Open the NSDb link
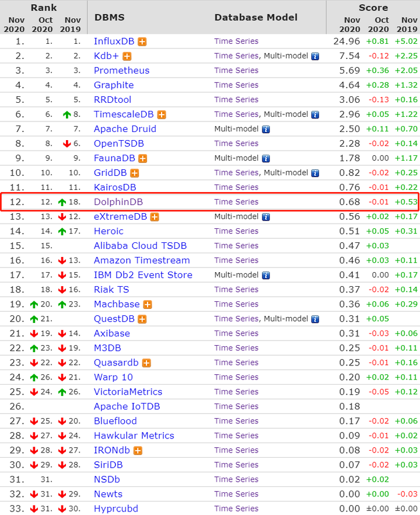The image size is (420, 515). pos(107,479)
